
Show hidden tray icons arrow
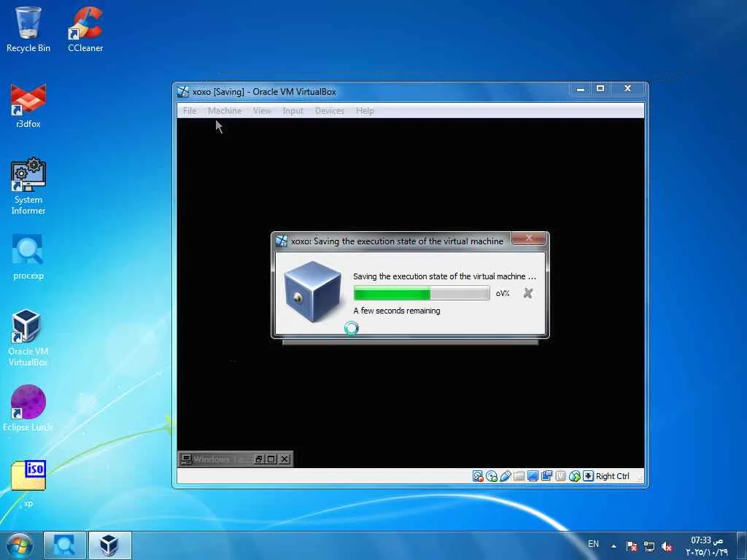[614, 546]
